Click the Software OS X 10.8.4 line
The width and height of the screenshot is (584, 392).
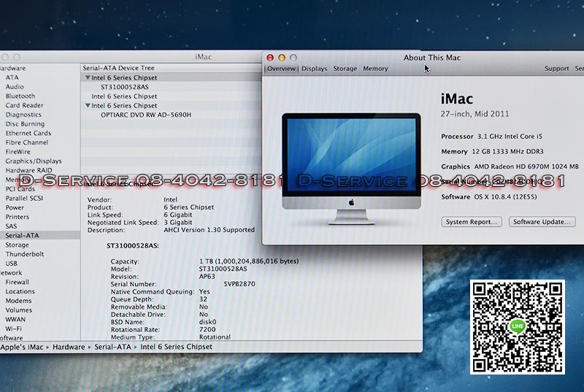coord(489,196)
